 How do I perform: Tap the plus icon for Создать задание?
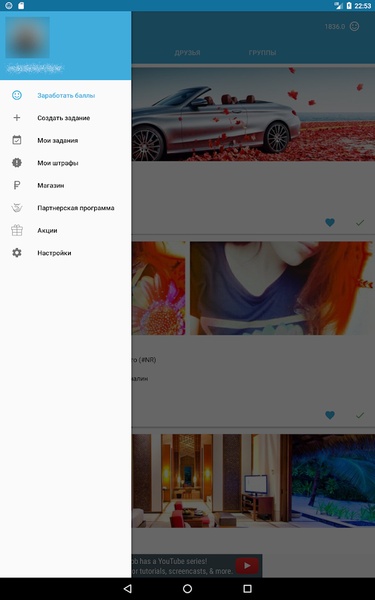pyautogui.click(x=17, y=118)
